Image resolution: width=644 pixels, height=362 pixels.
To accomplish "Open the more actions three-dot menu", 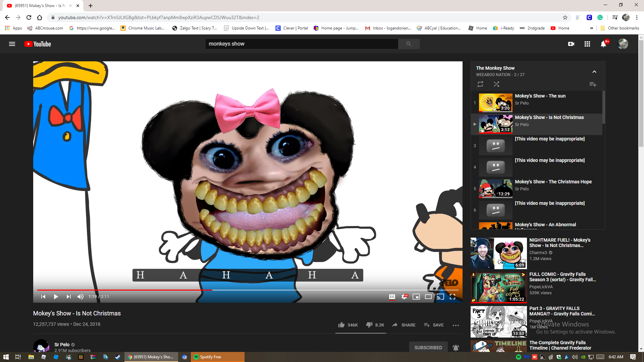I will pyautogui.click(x=455, y=325).
